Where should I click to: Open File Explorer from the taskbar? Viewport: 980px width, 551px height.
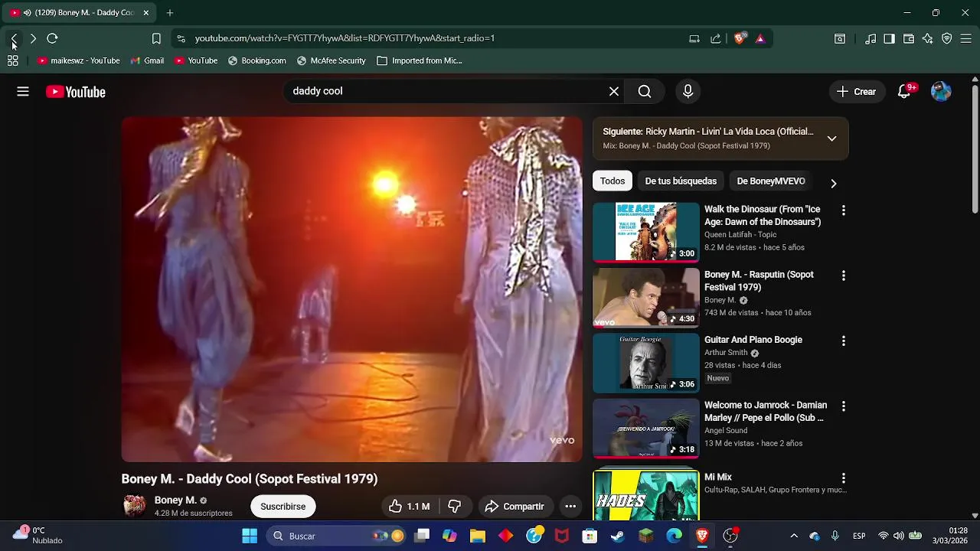tap(478, 536)
